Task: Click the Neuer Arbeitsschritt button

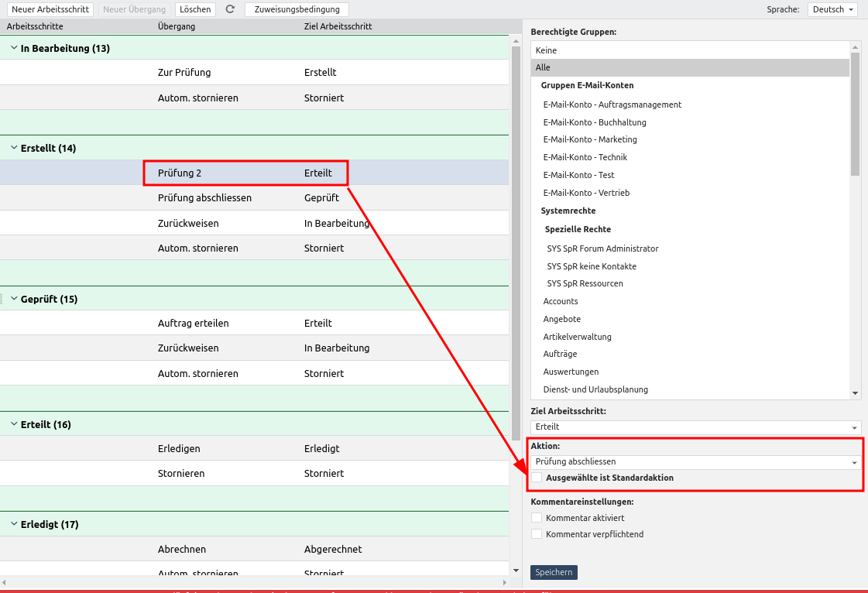Action: [50, 9]
